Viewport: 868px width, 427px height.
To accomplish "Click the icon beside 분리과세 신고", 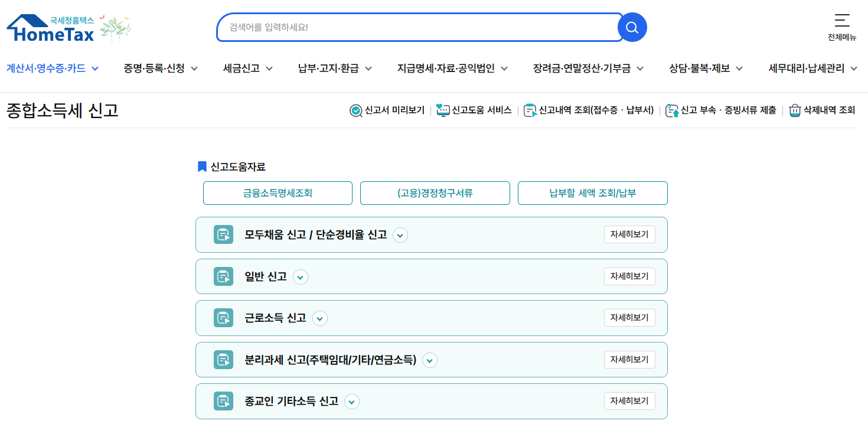I will click(x=223, y=360).
